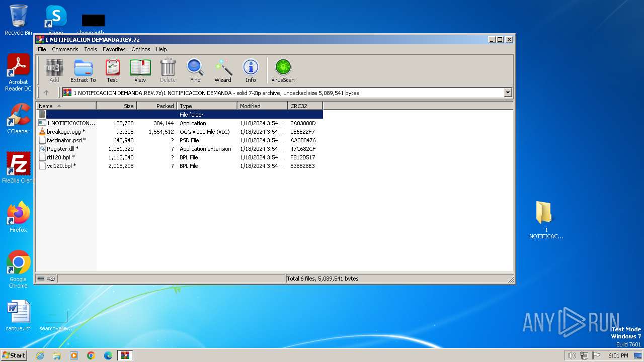Open Chrome from the taskbar
This screenshot has width=644, height=362.
tap(91, 355)
